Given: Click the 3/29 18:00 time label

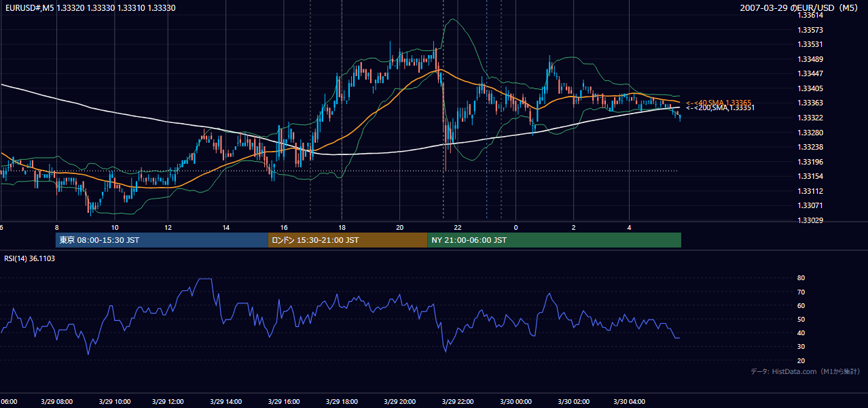Looking at the screenshot, I should pyautogui.click(x=342, y=401).
